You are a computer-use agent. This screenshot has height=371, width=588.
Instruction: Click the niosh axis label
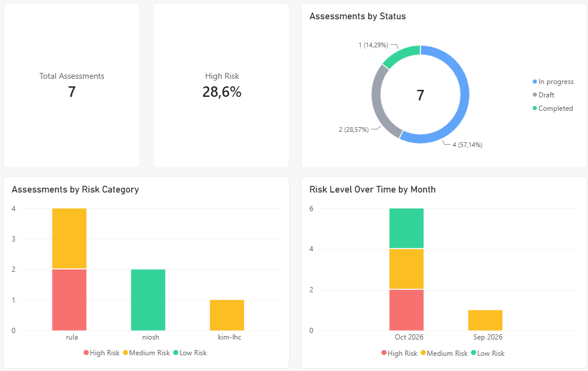[x=151, y=337]
